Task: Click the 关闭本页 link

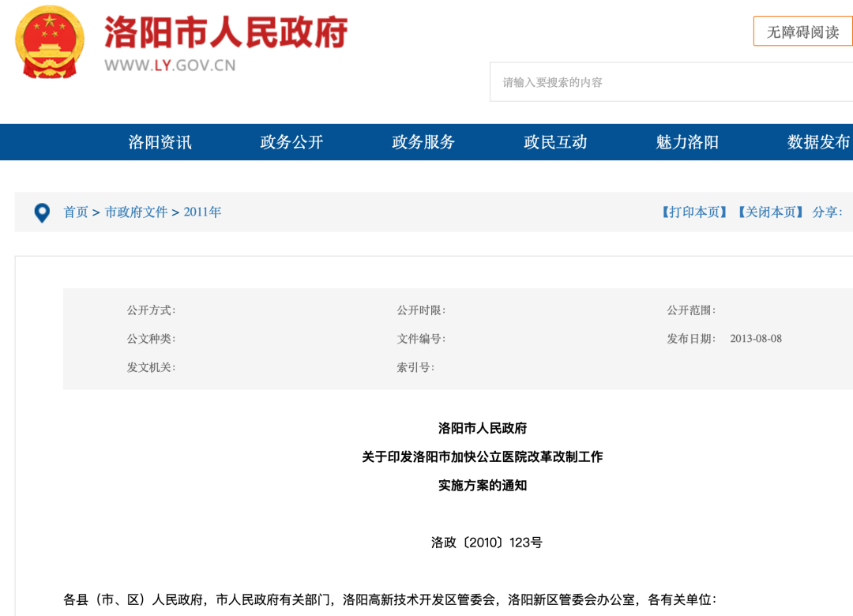Action: 770,212
